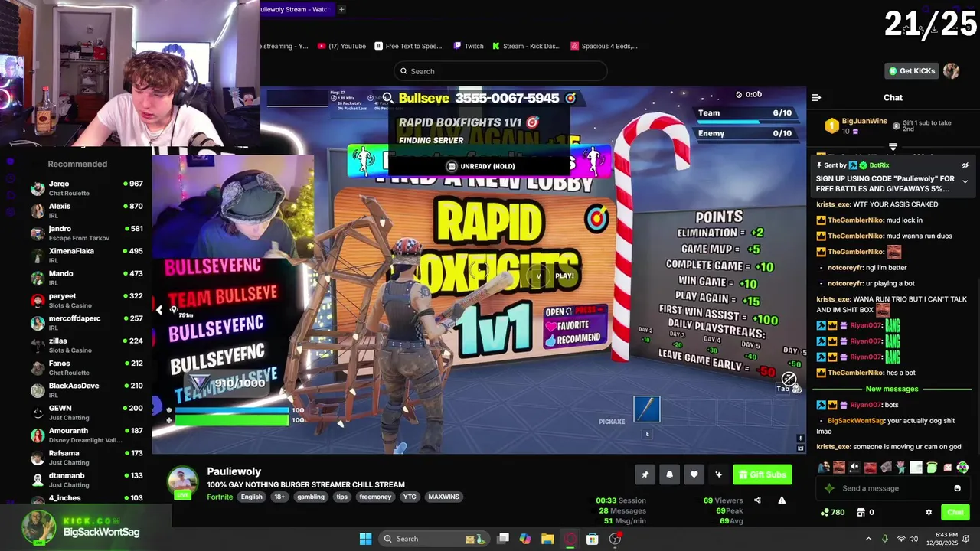Click the New messages divider in chat

tap(891, 389)
